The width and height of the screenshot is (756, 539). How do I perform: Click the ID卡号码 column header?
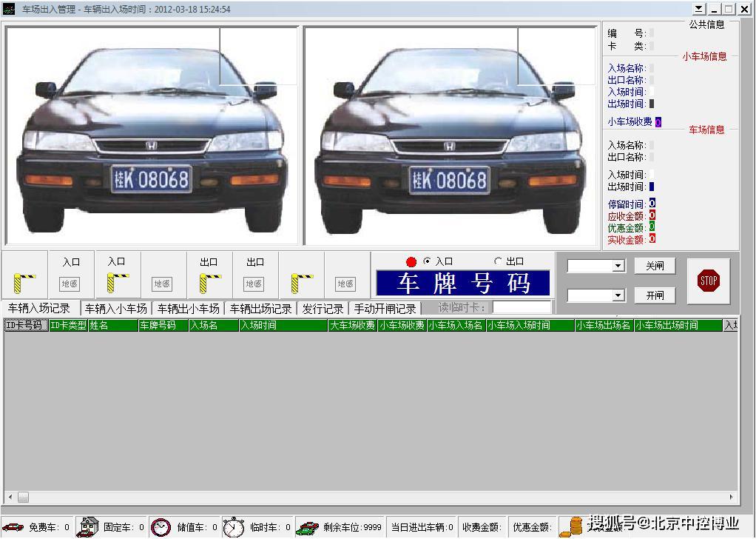(26, 325)
